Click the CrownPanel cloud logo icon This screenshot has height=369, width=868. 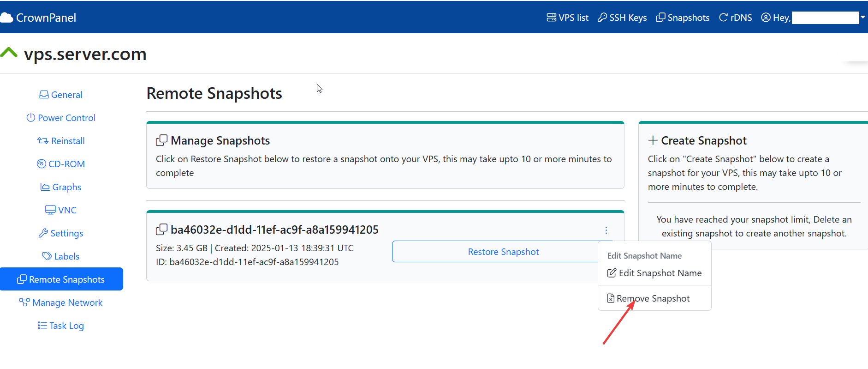coord(7,18)
